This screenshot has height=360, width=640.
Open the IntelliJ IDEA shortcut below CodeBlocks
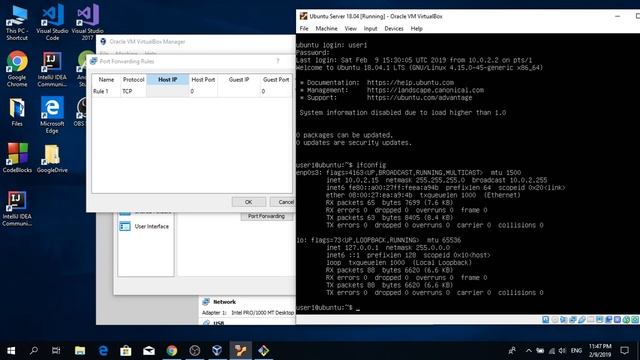coord(16,208)
